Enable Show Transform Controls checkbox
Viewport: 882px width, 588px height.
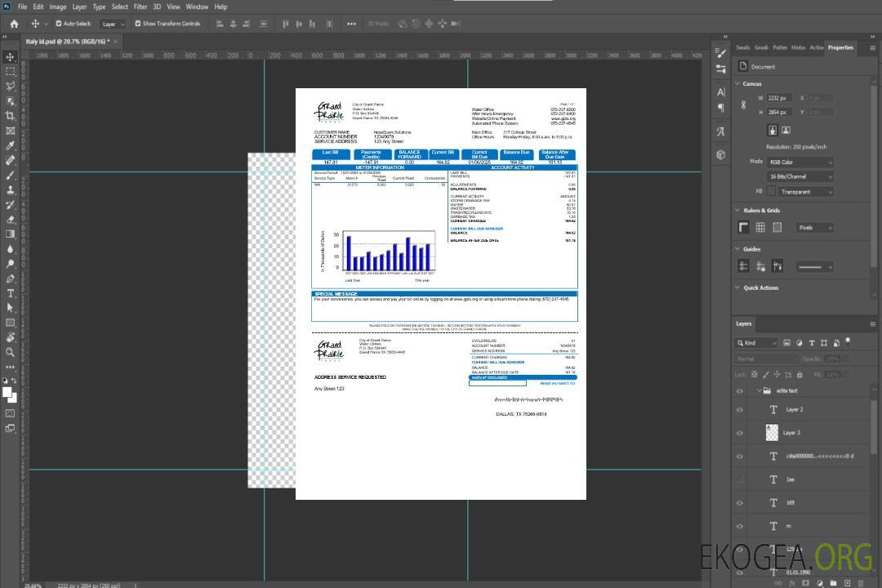[x=138, y=24]
